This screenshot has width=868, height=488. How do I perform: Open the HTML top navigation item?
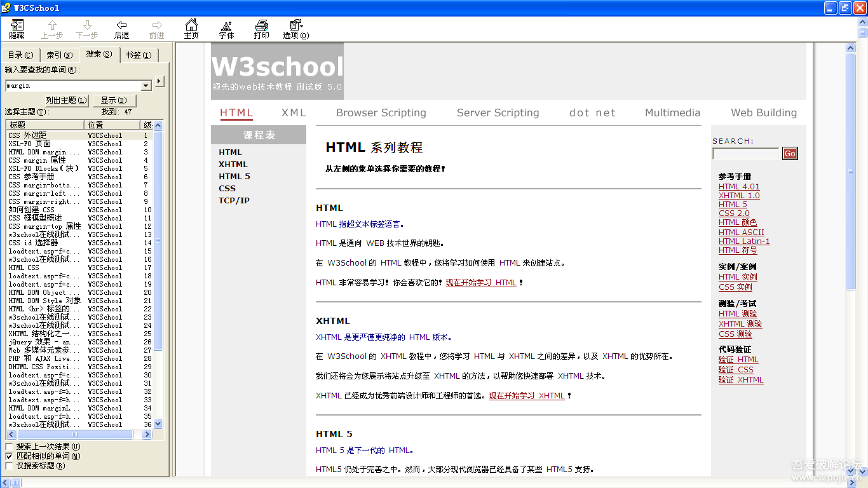pos(236,112)
